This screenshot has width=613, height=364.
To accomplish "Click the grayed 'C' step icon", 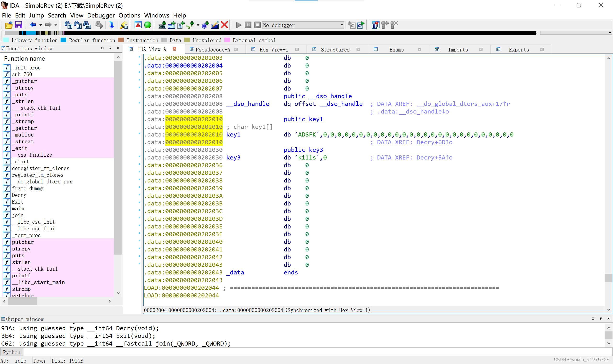I will tap(352, 25).
